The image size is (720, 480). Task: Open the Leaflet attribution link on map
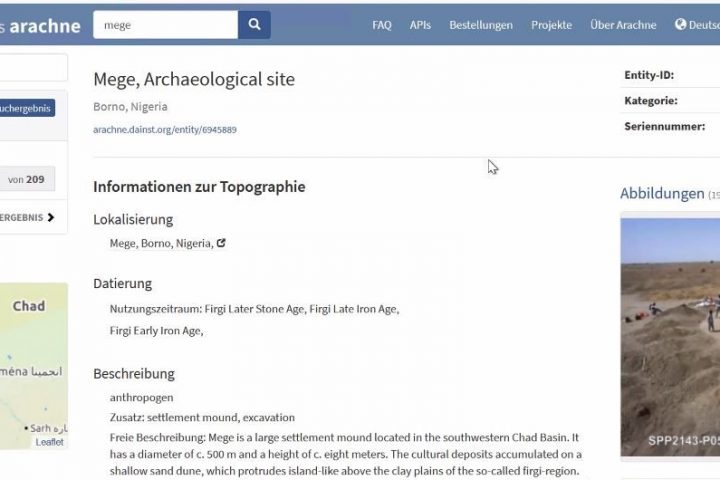pos(50,442)
